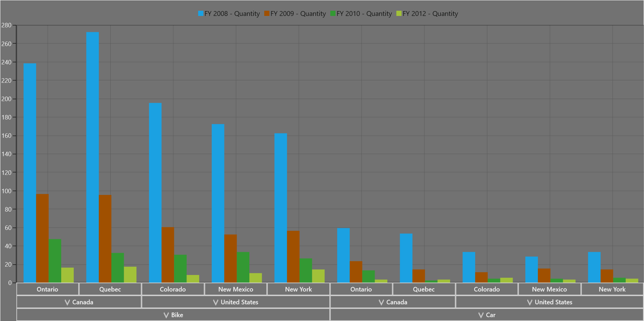This screenshot has height=321, width=644.
Task: Collapse the Bike category group
Action: coord(166,315)
